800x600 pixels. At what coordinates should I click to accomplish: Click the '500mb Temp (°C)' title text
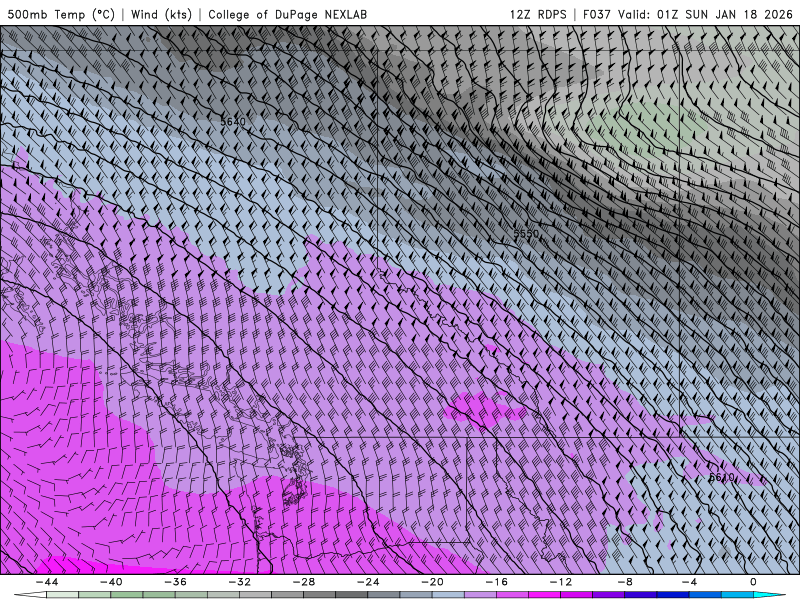[61, 14]
